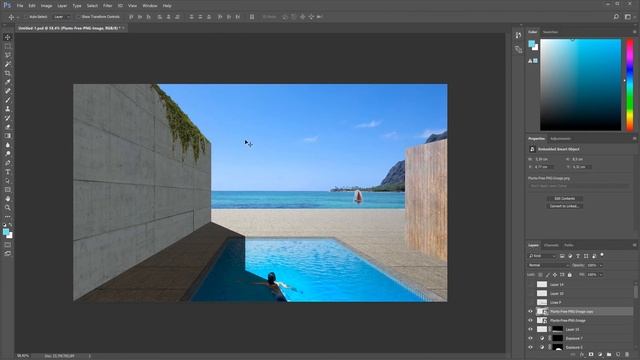Select the Blur tool

coord(8,145)
